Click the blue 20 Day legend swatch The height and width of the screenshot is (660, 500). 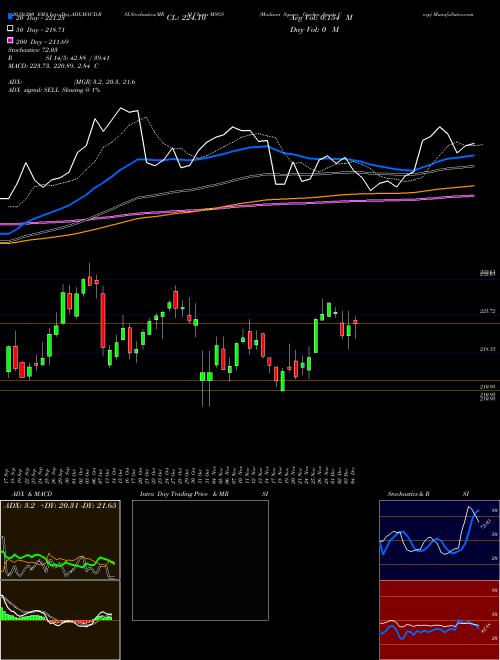point(10,16)
